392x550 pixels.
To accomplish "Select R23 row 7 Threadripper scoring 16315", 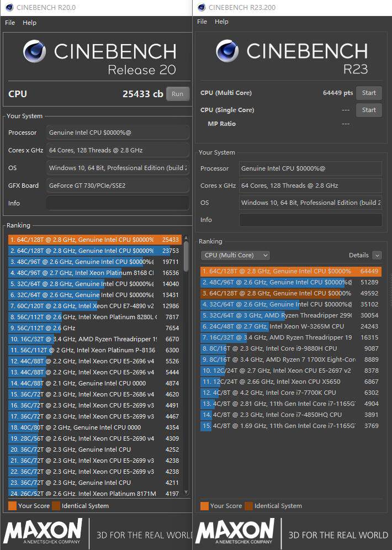I will (x=291, y=338).
